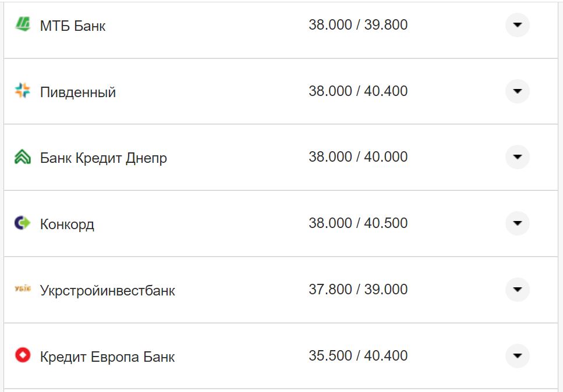This screenshot has height=392, width=563.
Task: Expand the Банк Кредит Днепр row details
Action: [517, 156]
